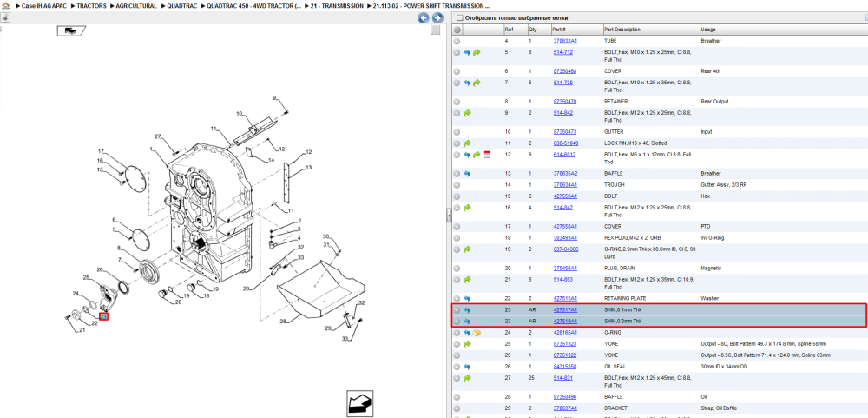Open part number 84315358 link

pyautogui.click(x=565, y=367)
